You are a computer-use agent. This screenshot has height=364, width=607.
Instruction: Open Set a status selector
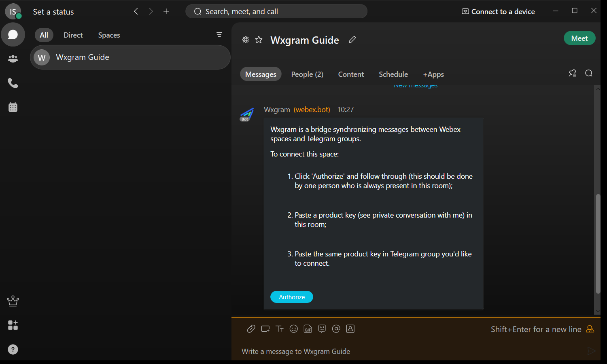(x=53, y=12)
